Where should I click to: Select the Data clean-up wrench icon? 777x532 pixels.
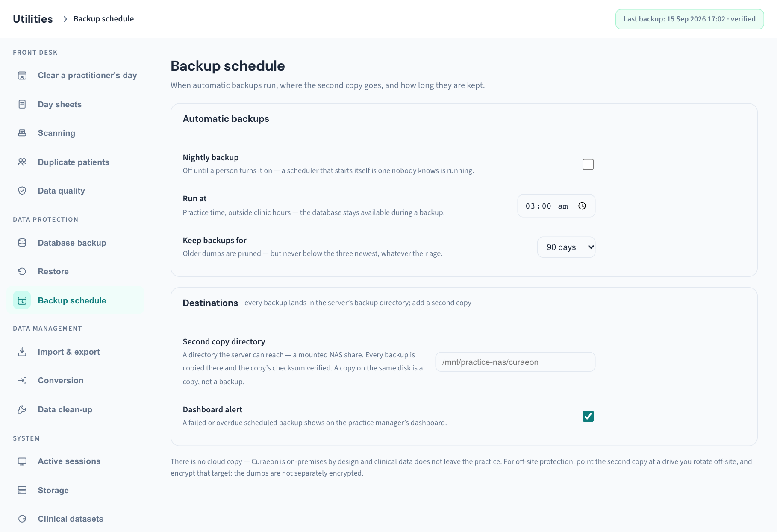[22, 409]
